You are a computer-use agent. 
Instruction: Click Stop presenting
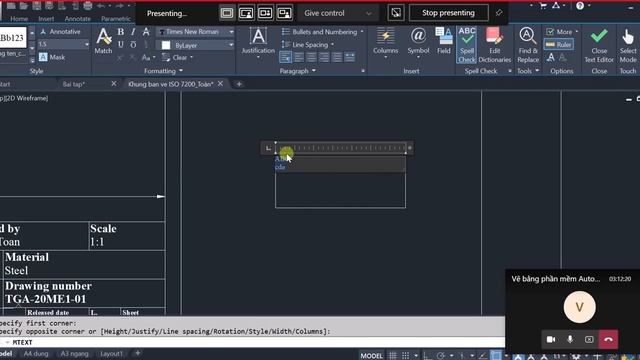448,13
